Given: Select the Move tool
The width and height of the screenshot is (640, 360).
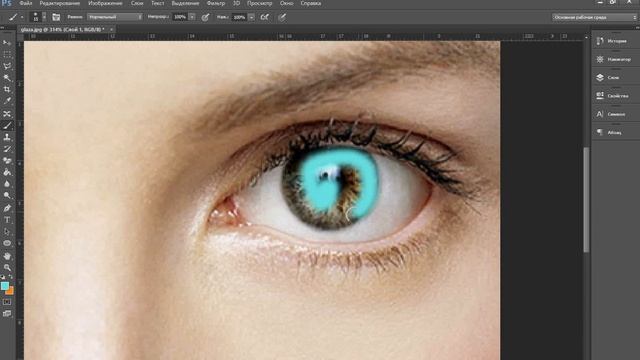Looking at the screenshot, I should coord(7,42).
